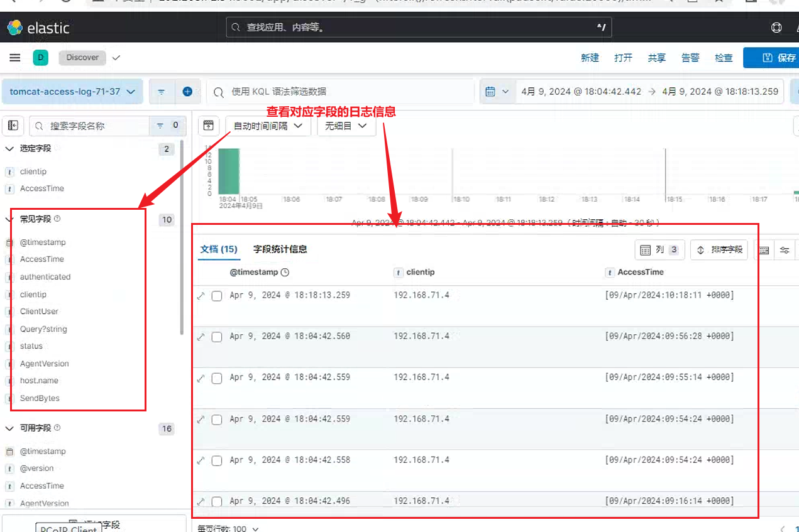The height and width of the screenshot is (532, 799).
Task: Open the tomcat-access-log-71-37 data view dropdown
Action: (x=73, y=92)
